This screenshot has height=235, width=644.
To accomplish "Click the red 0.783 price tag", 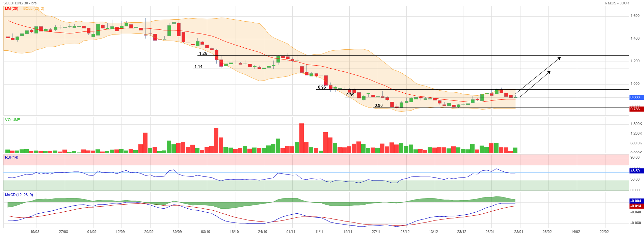I will click(637, 109).
